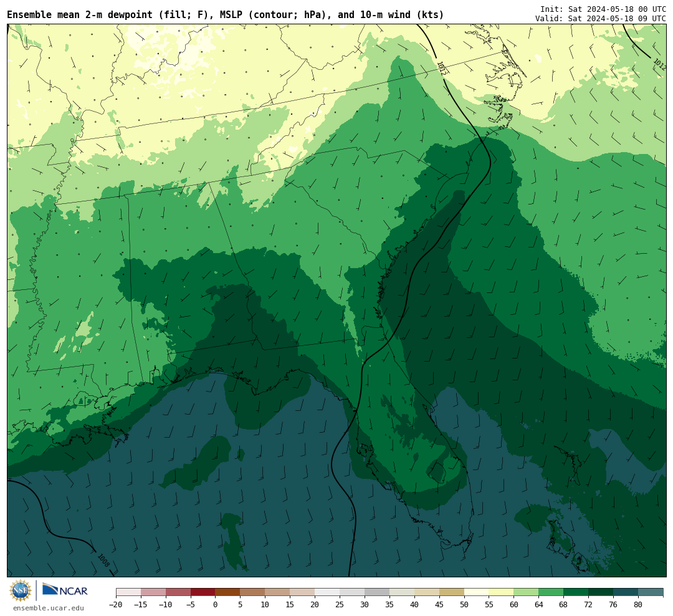
Task: Click the -20 colorbar tick label
Action: pyautogui.click(x=116, y=605)
